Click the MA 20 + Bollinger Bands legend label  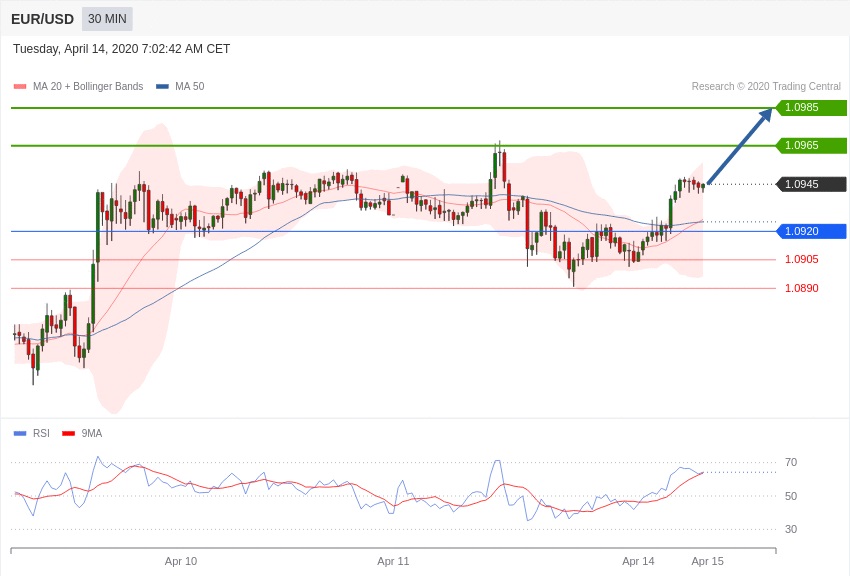(88, 86)
